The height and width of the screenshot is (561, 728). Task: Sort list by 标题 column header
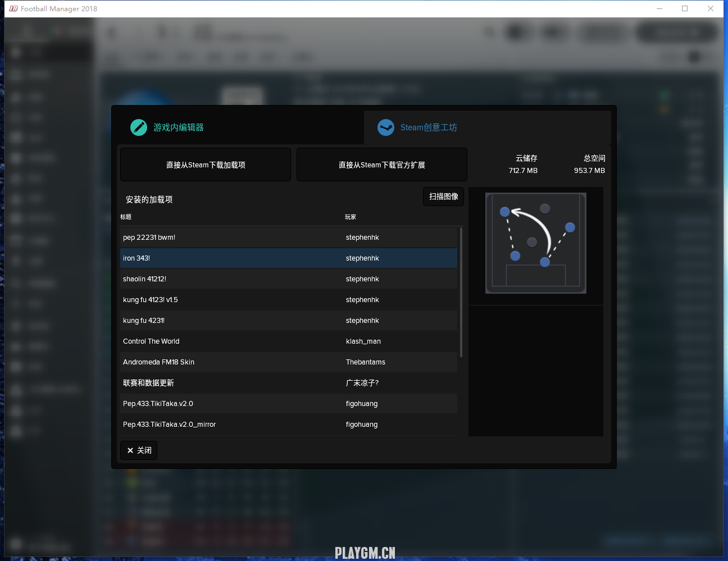(x=126, y=217)
